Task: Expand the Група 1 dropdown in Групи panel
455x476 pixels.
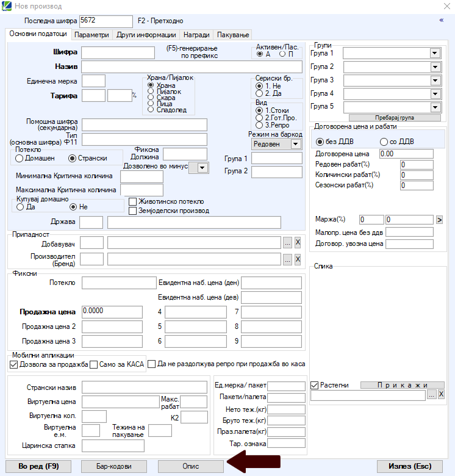Action: click(x=435, y=54)
